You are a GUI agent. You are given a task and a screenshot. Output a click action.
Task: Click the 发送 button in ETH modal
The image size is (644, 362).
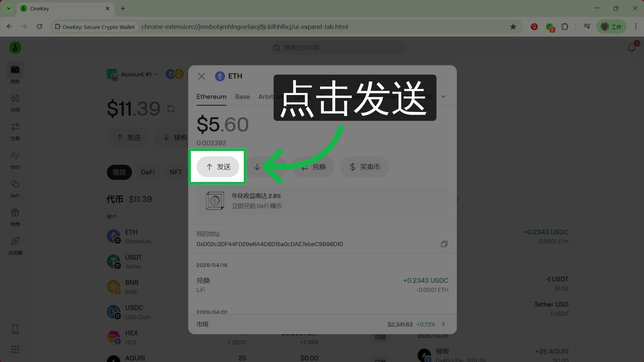pyautogui.click(x=218, y=167)
